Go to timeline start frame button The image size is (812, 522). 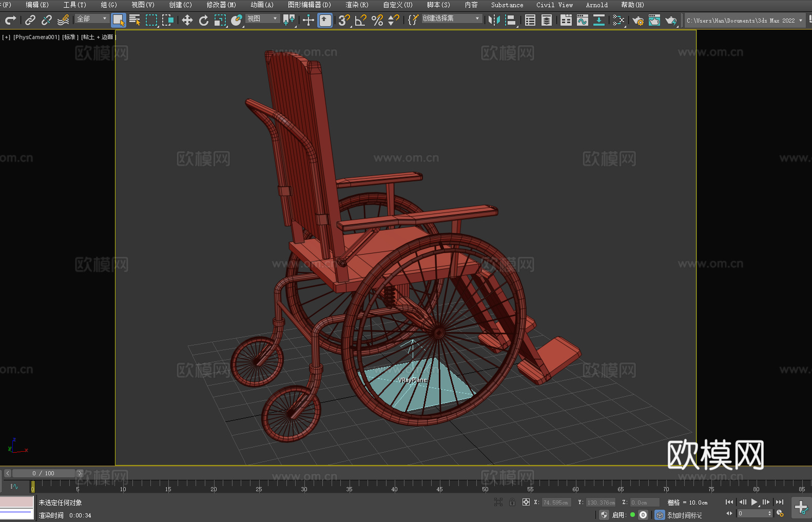point(729,502)
